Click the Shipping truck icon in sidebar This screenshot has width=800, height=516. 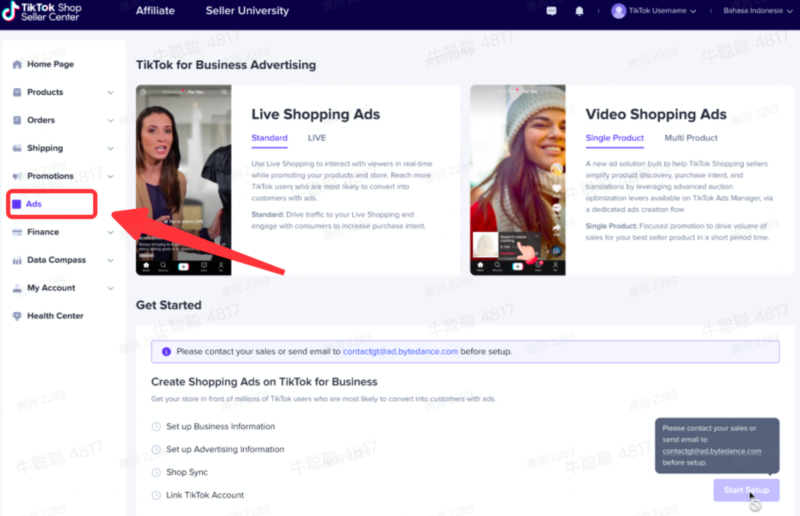pyautogui.click(x=17, y=148)
